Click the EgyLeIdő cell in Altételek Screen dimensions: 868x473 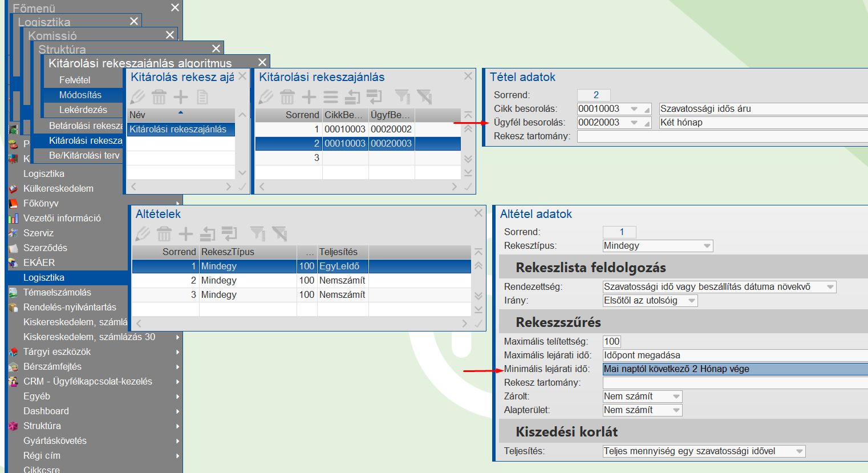click(x=343, y=266)
